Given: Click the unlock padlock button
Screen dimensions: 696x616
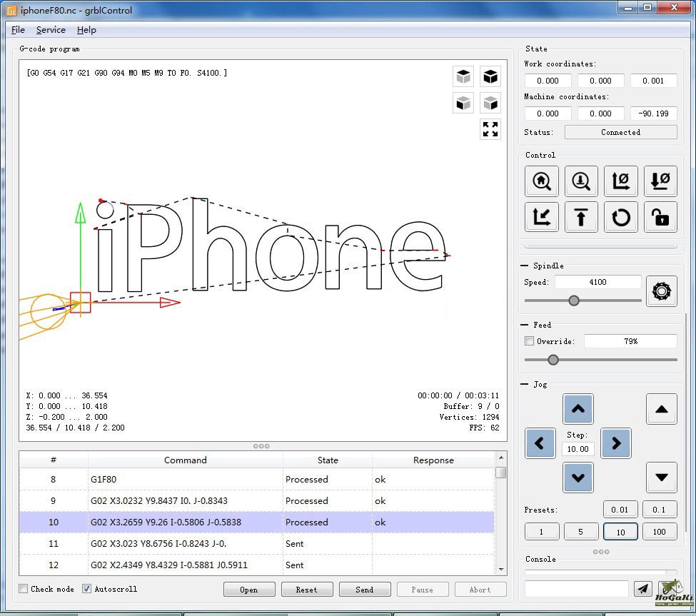Looking at the screenshot, I should click(660, 217).
